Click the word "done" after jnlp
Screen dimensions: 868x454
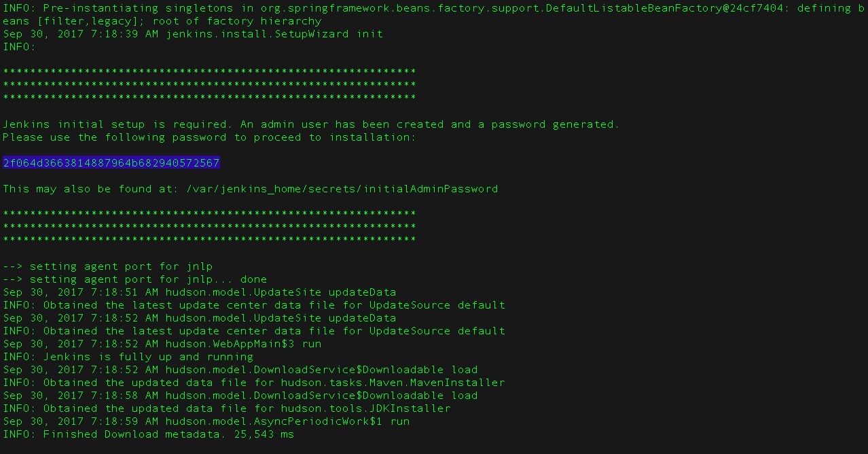(x=253, y=279)
